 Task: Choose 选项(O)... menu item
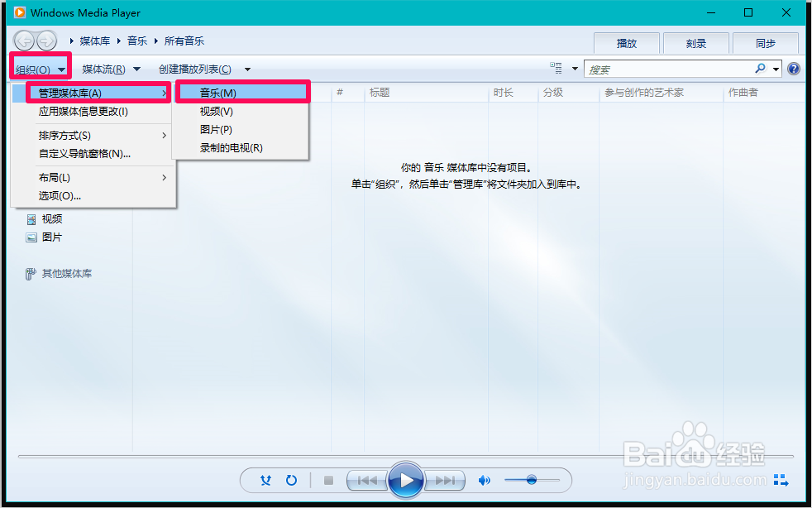click(93, 196)
